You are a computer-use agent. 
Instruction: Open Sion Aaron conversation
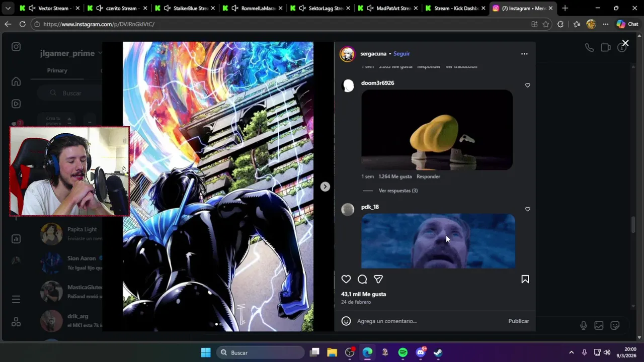click(x=71, y=262)
